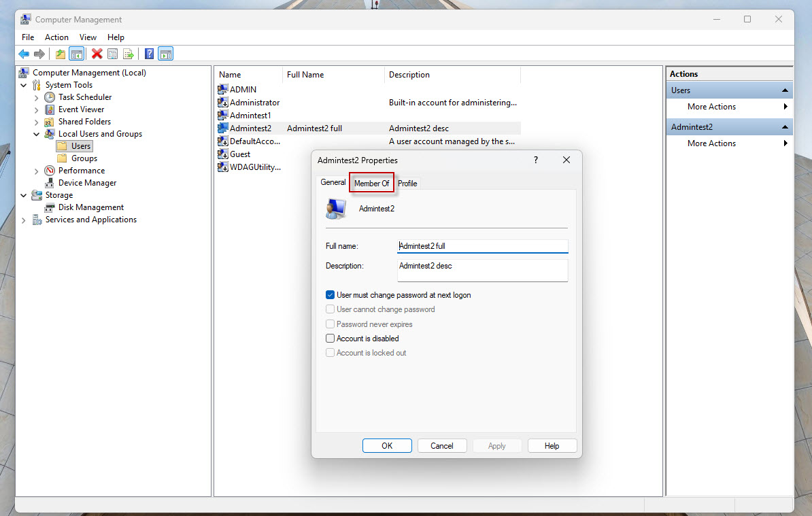Click the blue Help question mark toolbar icon
This screenshot has height=516, width=812.
point(149,54)
